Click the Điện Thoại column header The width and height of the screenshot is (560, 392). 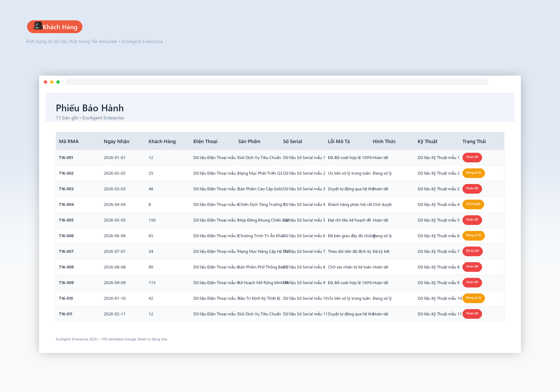pos(205,142)
